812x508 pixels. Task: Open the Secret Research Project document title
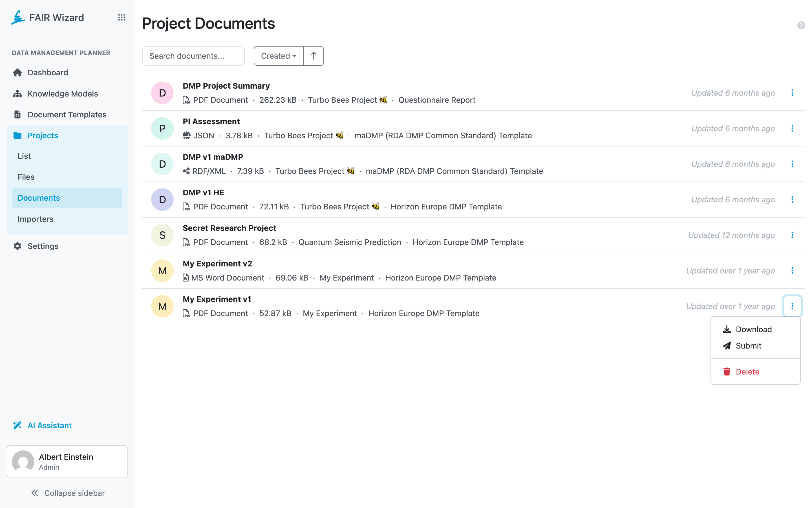click(229, 228)
